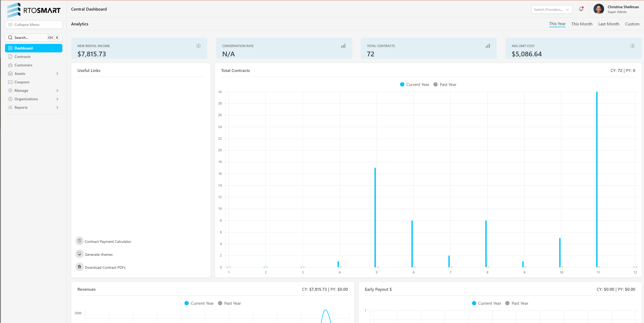This screenshot has width=644, height=323.
Task: Select the Custom date range tab
Action: (x=632, y=24)
